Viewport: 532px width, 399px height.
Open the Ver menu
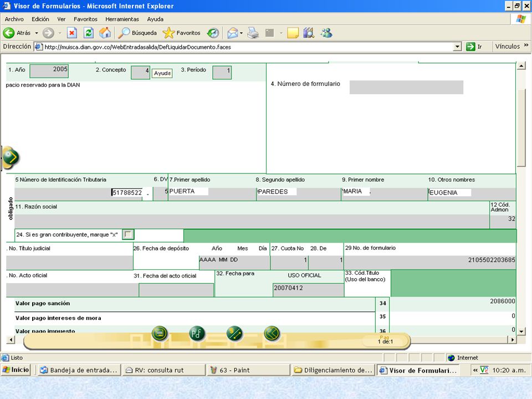point(62,19)
